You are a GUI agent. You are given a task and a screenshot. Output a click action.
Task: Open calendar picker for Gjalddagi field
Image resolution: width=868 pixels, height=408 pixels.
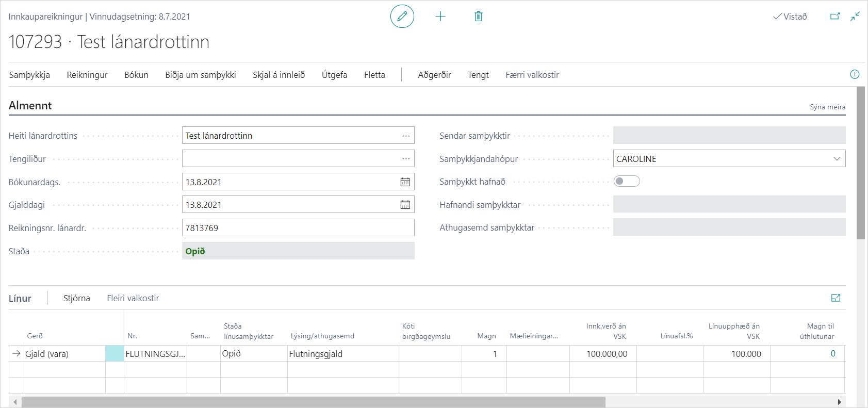pos(405,205)
